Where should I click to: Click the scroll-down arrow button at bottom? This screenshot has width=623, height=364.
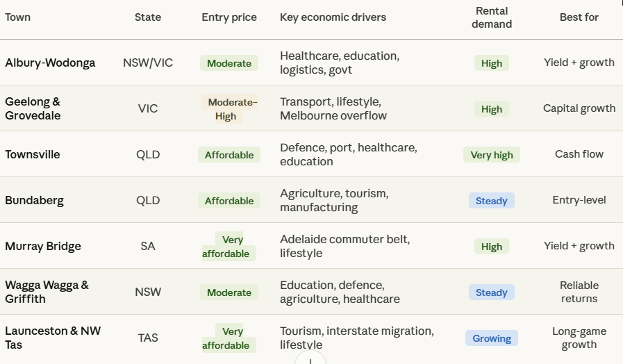310,359
